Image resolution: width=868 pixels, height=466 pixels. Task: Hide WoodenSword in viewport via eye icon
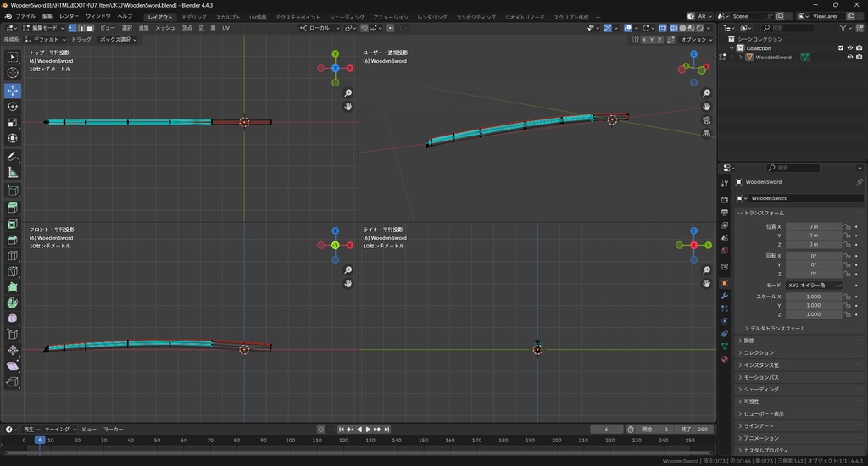click(849, 57)
